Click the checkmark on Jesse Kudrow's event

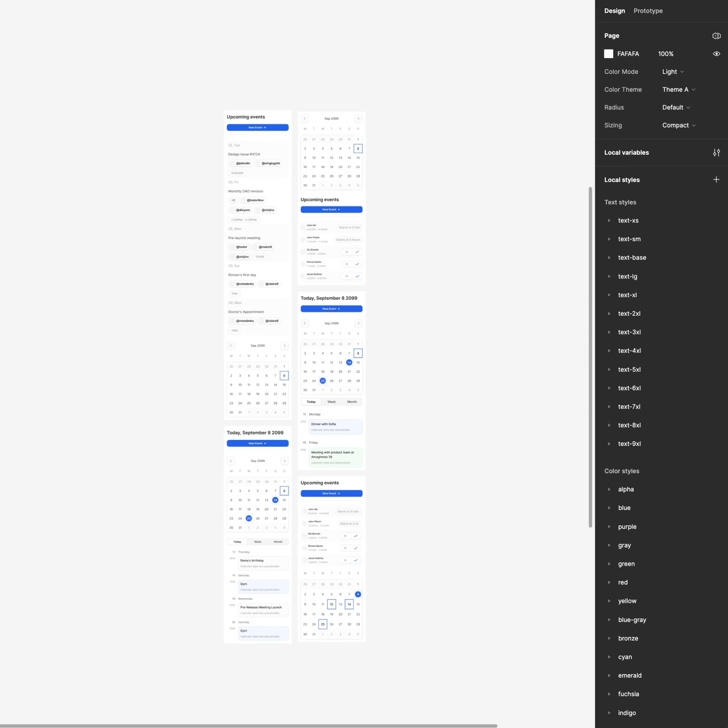tap(358, 276)
